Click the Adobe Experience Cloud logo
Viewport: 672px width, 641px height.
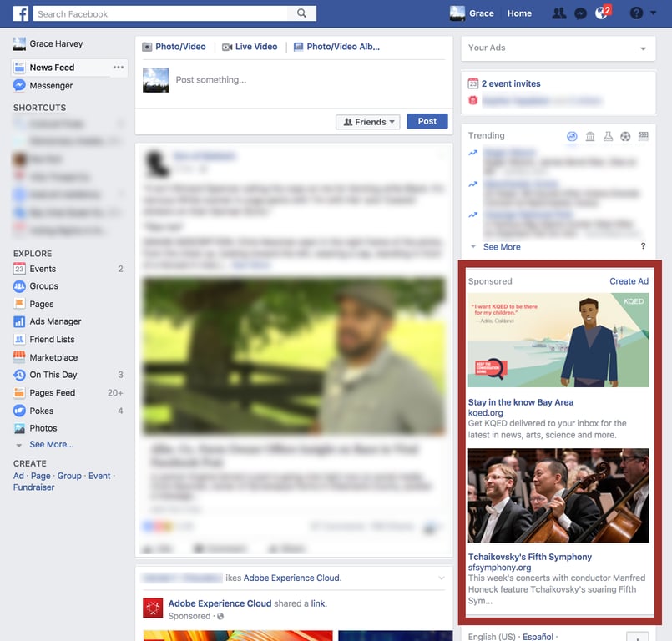153,608
